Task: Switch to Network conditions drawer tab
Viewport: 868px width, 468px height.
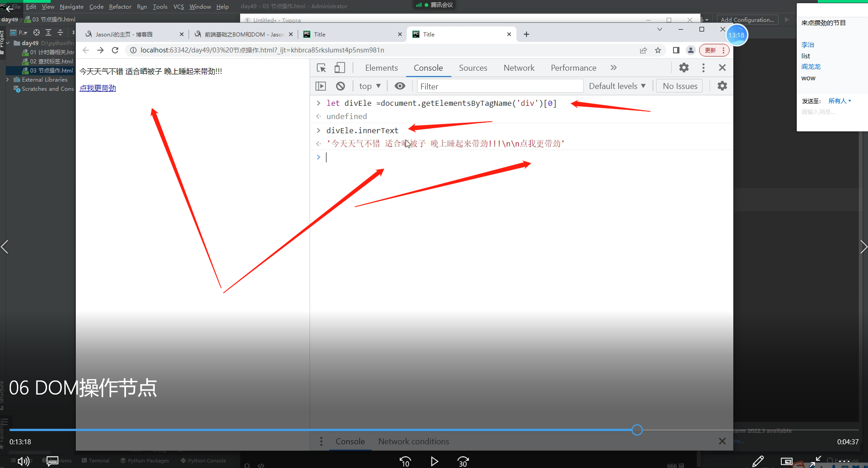Action: (414, 442)
